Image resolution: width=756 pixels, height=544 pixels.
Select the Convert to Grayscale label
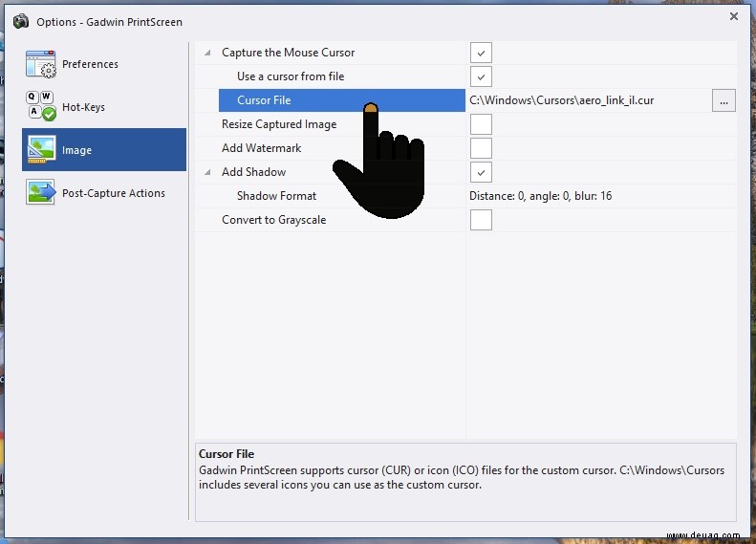[x=274, y=220]
